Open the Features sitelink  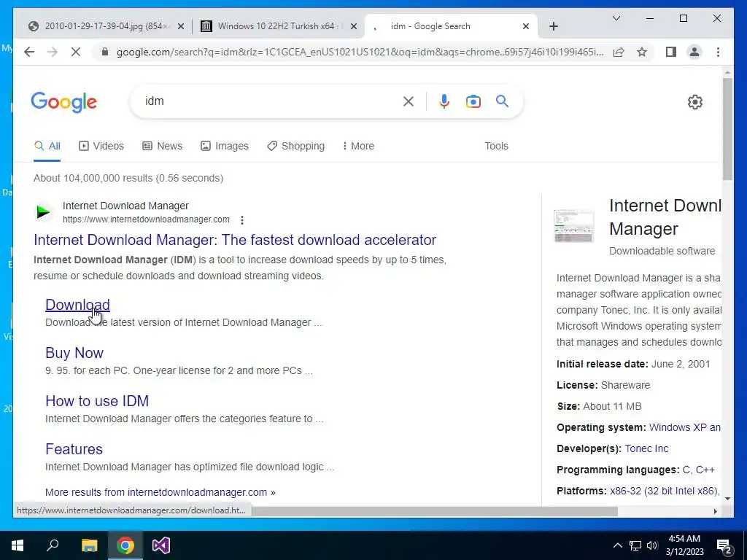74,449
